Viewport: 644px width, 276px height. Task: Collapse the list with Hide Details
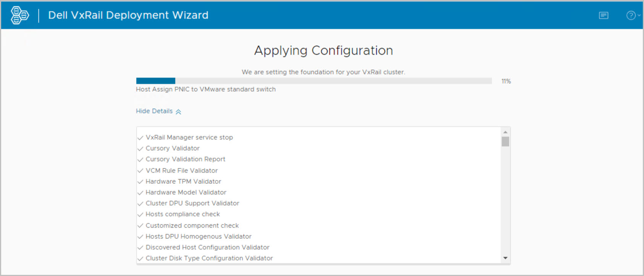[154, 111]
